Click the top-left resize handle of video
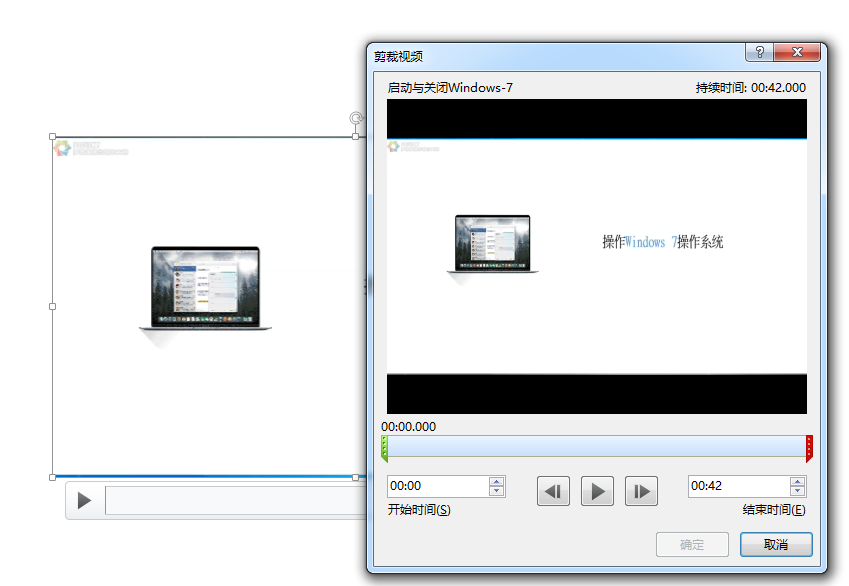Viewport: 849px width, 586px height. click(x=53, y=137)
